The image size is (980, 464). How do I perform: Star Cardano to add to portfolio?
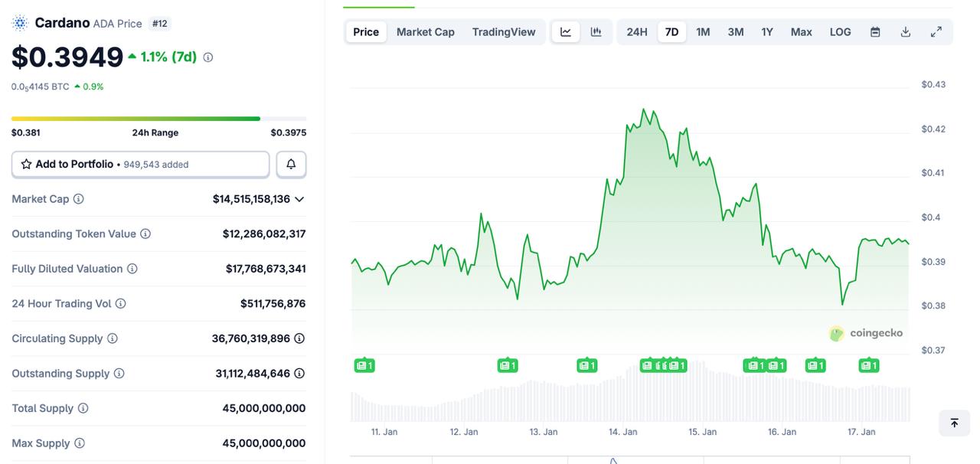point(26,164)
